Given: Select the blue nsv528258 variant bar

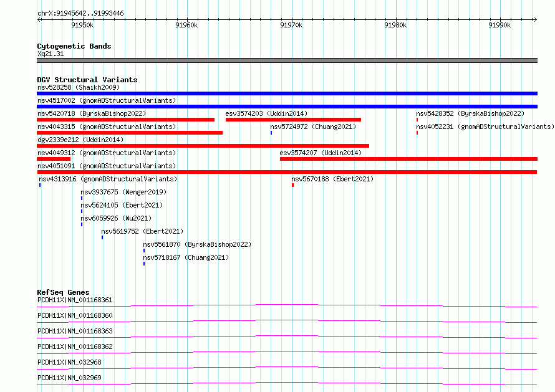Looking at the screenshot, I should coord(287,93).
